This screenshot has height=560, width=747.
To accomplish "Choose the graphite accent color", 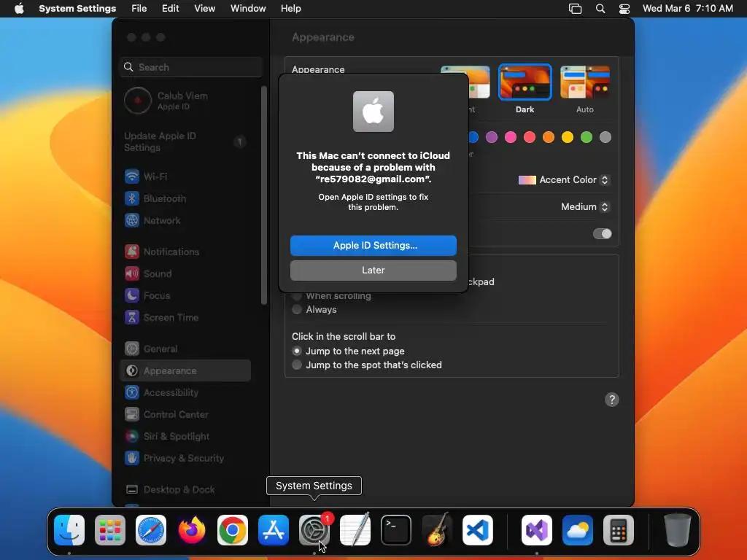I will point(605,137).
